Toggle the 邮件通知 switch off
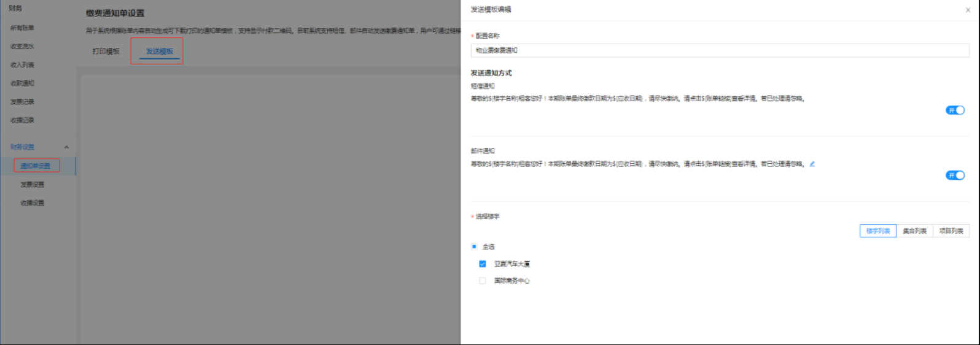 coord(955,176)
